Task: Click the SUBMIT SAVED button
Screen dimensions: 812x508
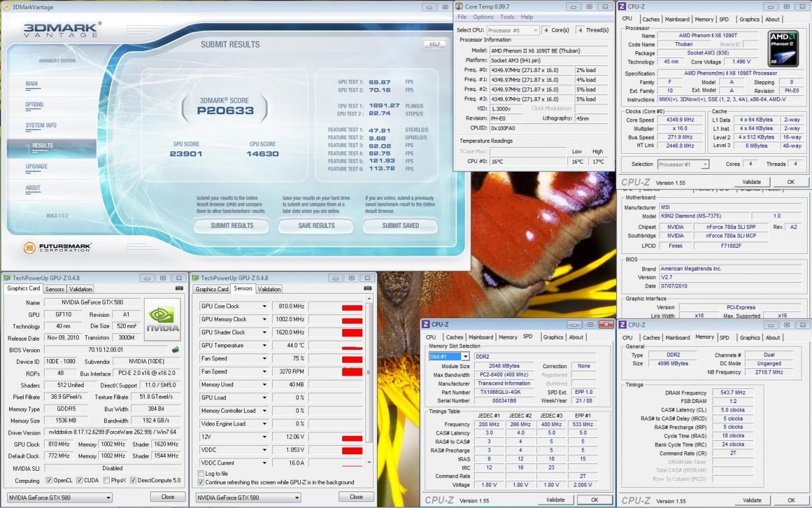Action: click(x=400, y=225)
